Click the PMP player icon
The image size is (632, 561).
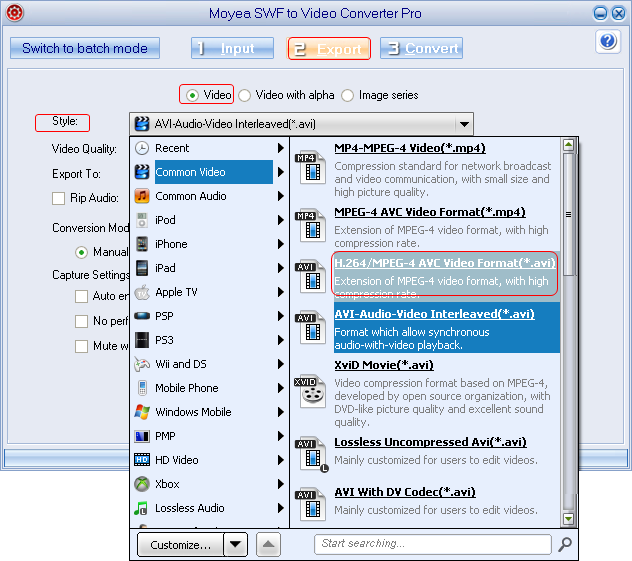pyautogui.click(x=142, y=436)
